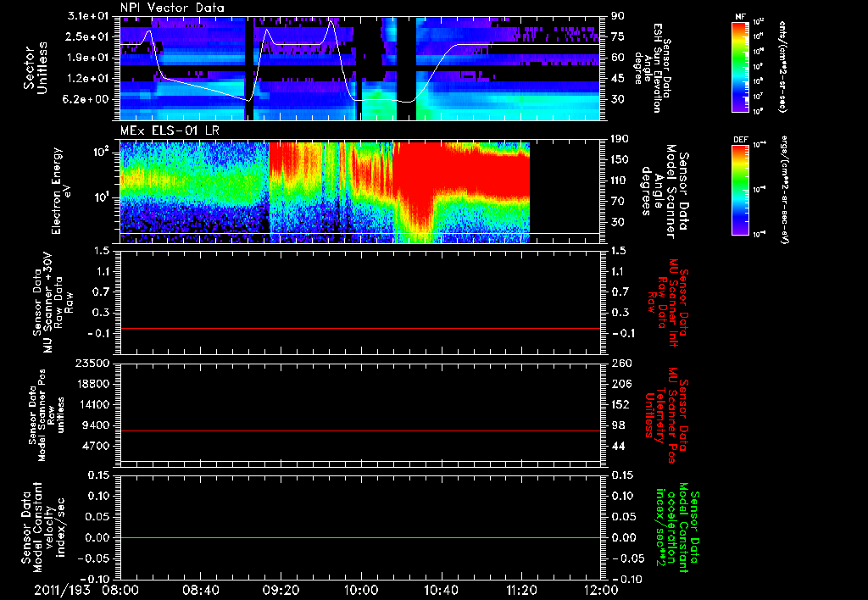Click the cnts/(cm**2-sr-sec) units label
This screenshot has width=868, height=600.
pyautogui.click(x=782, y=66)
